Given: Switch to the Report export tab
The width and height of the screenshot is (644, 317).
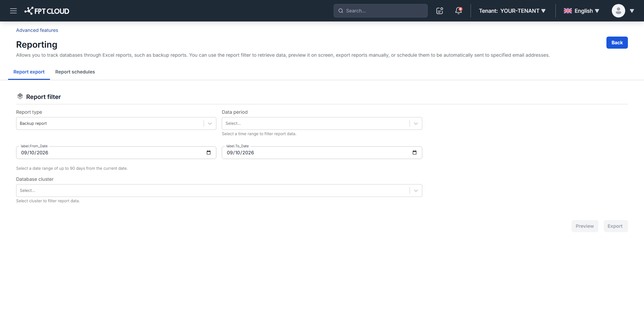Looking at the screenshot, I should click(29, 72).
